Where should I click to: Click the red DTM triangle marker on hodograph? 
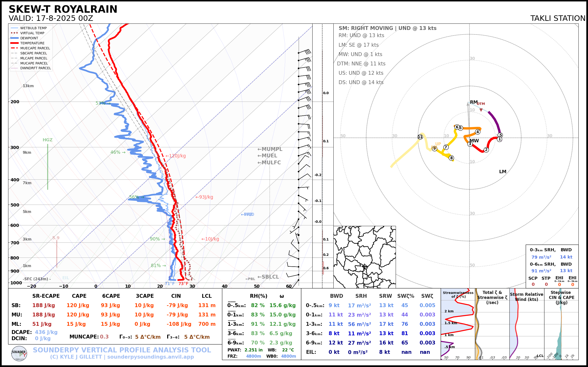pos(481,110)
